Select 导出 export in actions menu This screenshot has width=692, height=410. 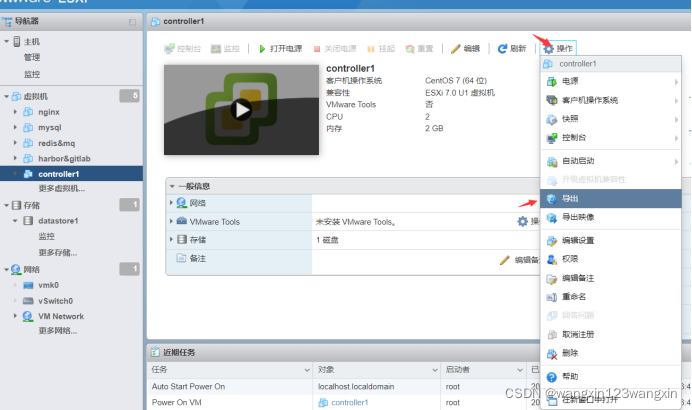[611, 199]
